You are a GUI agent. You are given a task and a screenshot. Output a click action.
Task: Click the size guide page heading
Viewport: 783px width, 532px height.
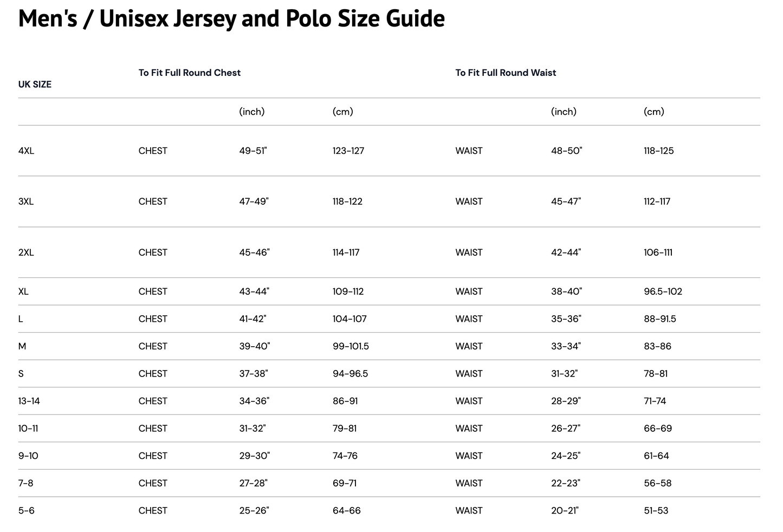231,18
